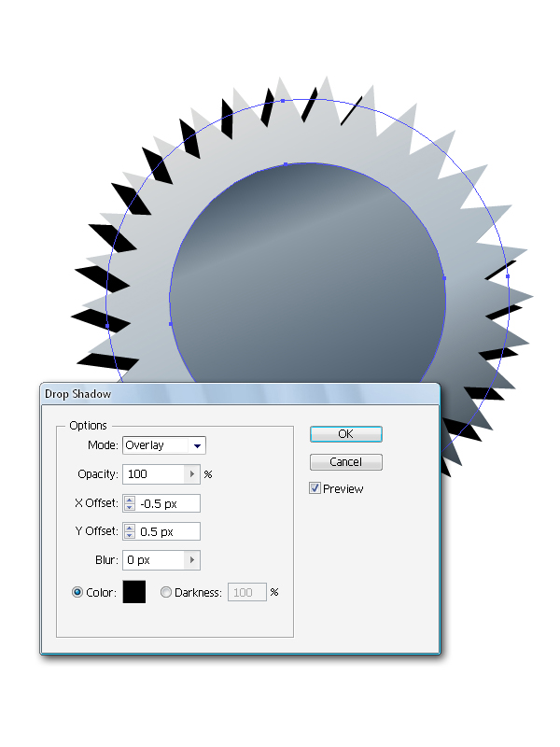
Task: Click the Opacity value field
Action: point(154,474)
